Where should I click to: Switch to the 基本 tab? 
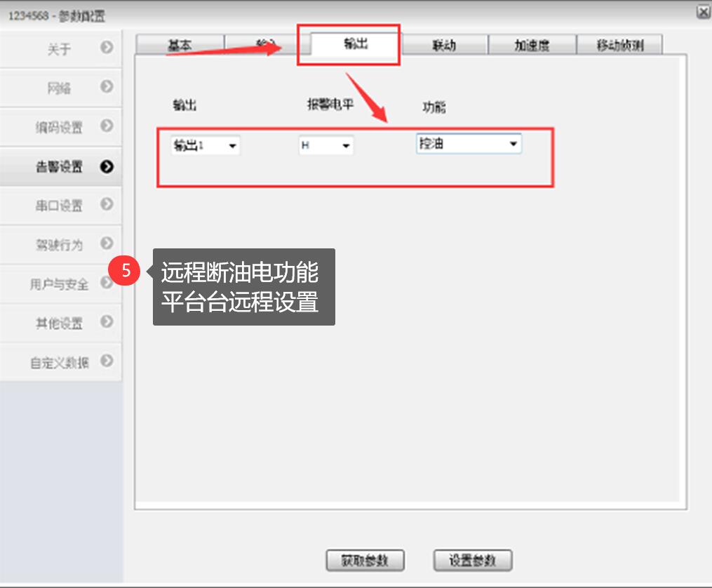pos(180,45)
